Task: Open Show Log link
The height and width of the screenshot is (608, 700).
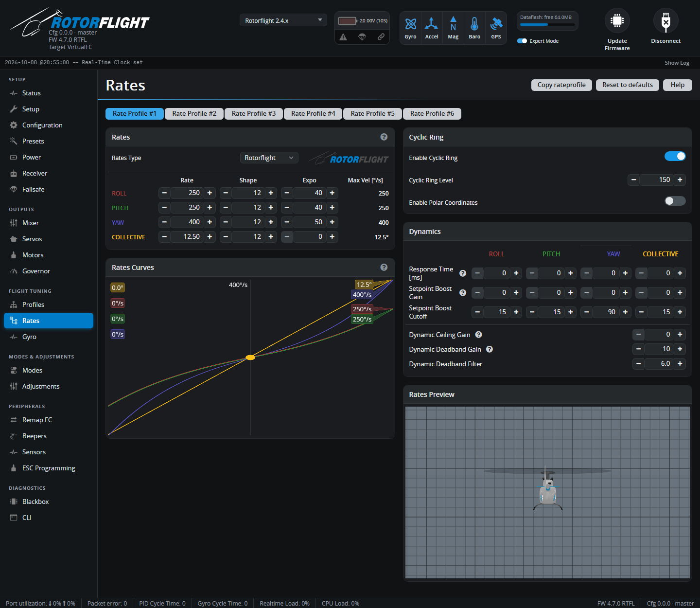Action: coord(677,63)
